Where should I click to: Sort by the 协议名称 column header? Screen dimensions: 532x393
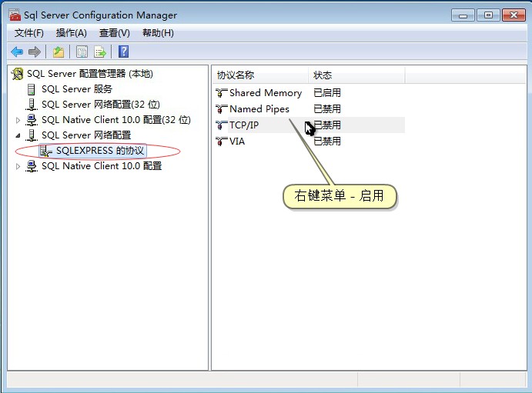(260, 75)
